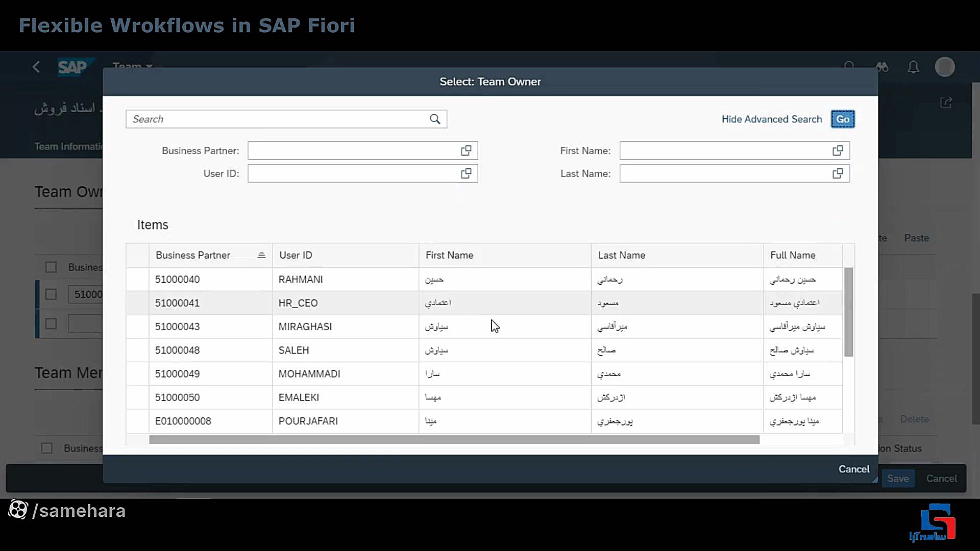Viewport: 980px width, 551px height.
Task: Tick the checkbox for row starting 51000
Action: click(x=51, y=294)
